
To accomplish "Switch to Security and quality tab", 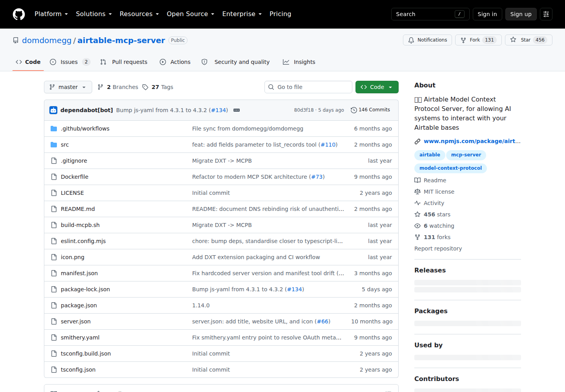I will 235,62.
